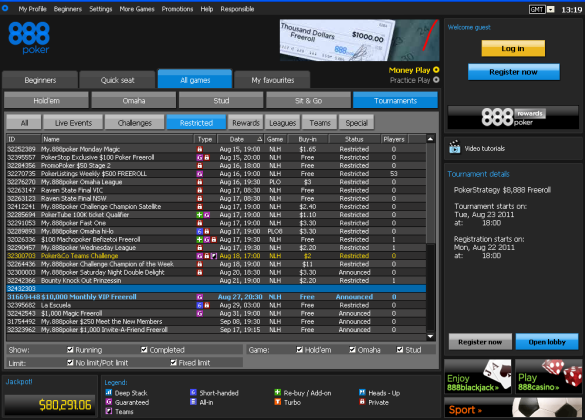Click Turbo legend icon
585x420 pixels.
point(278,402)
